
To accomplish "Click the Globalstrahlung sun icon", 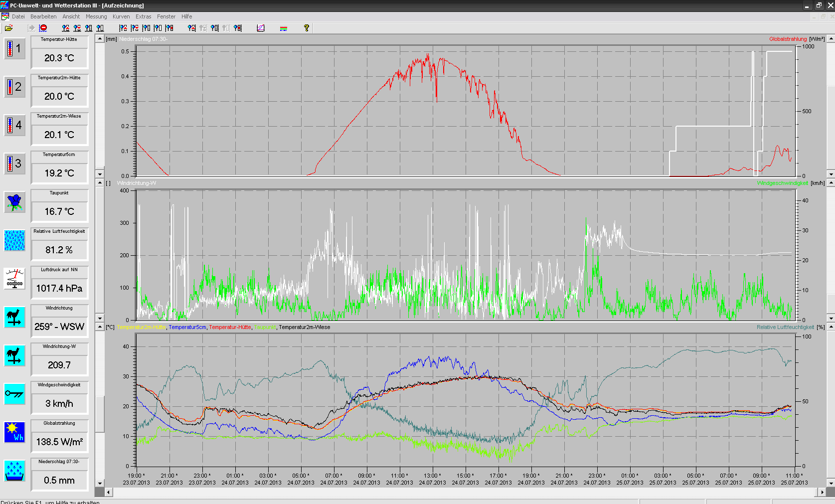I will [15, 432].
